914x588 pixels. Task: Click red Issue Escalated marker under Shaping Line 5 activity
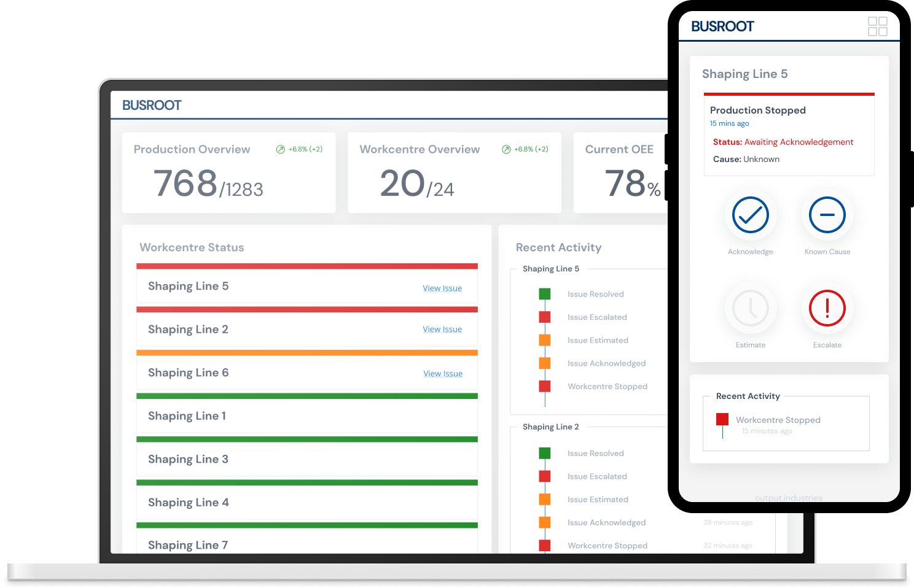(545, 317)
